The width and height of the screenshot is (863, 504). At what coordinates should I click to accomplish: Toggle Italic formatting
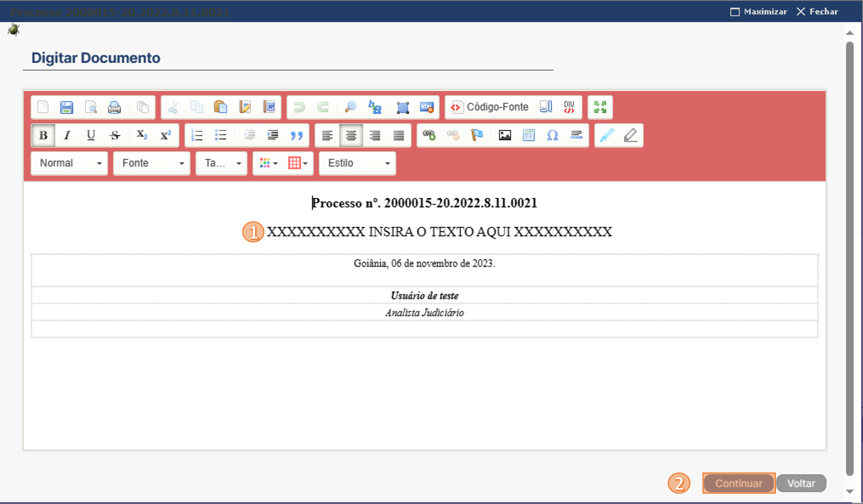[x=67, y=135]
